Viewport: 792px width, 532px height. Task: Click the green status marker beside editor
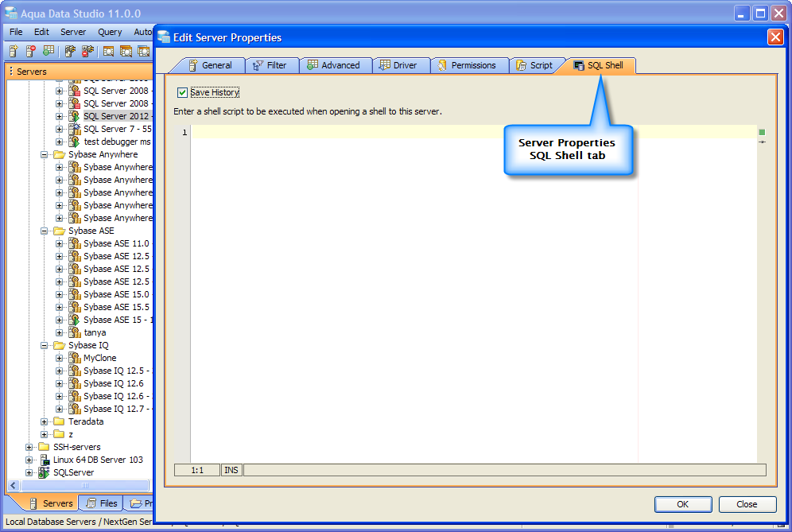pos(763,132)
